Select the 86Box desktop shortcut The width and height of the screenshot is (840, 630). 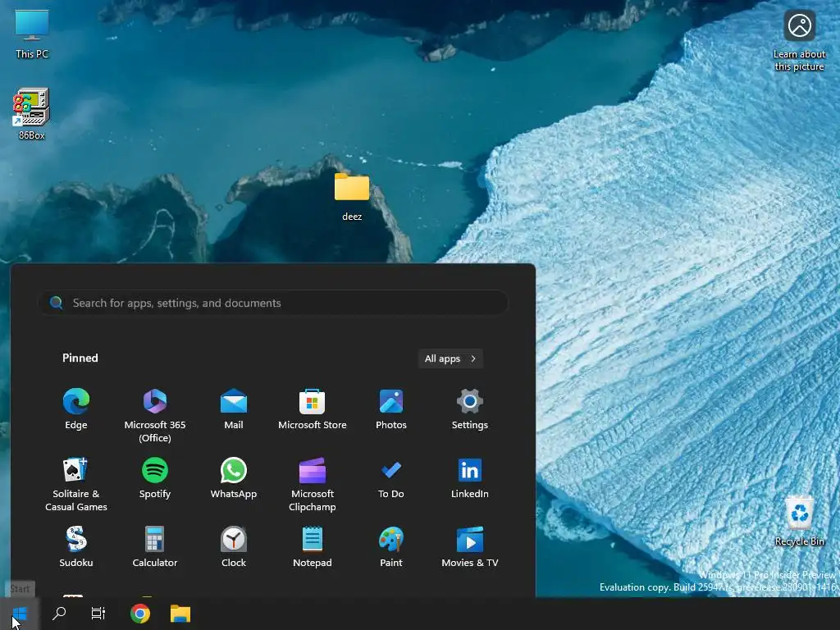pos(32,114)
